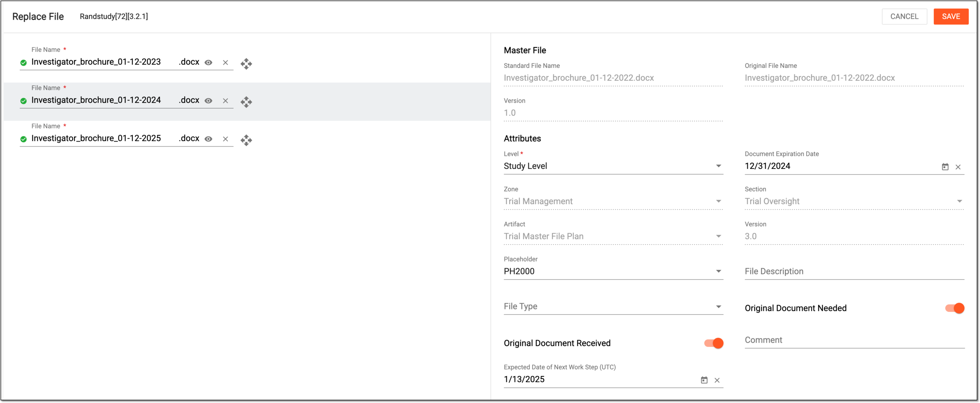This screenshot has width=980, height=403.
Task: Preview the Investigator_brochure_01-12-2024 file via eye icon
Action: 209,101
